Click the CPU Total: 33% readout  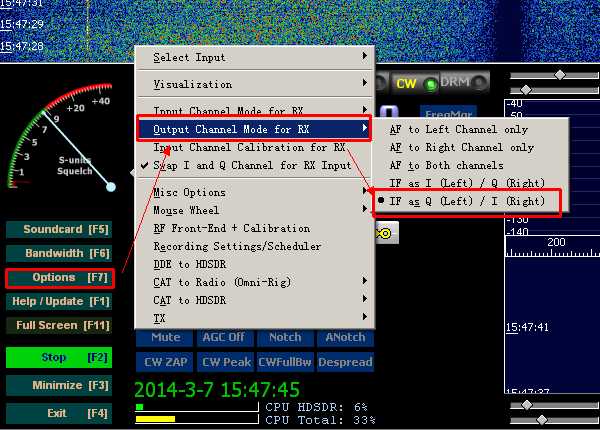pyautogui.click(x=320, y=420)
